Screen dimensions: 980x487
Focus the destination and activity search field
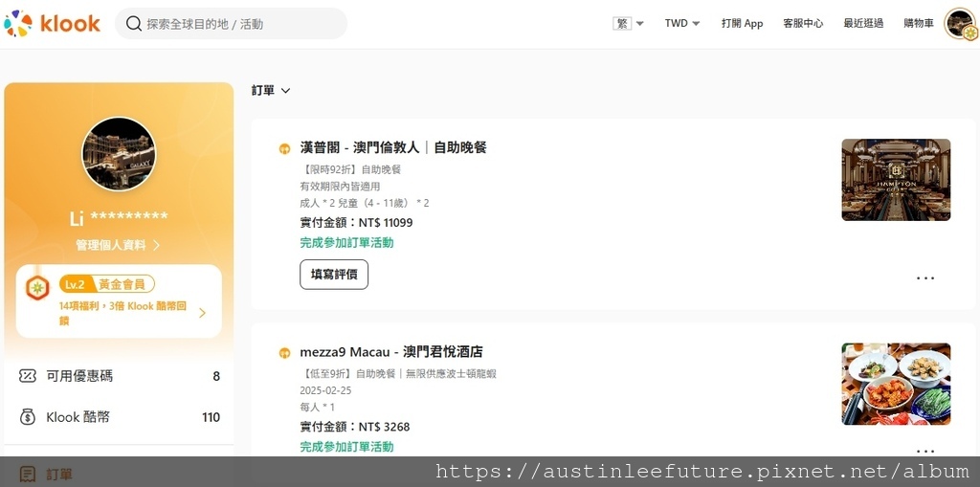(231, 24)
